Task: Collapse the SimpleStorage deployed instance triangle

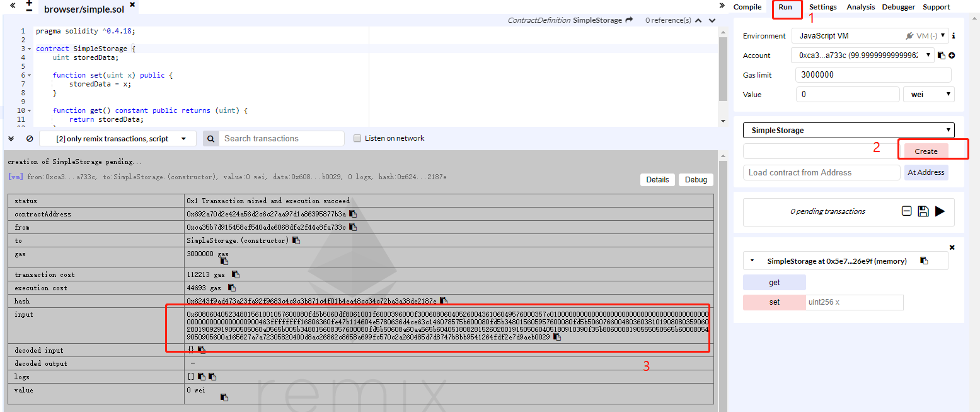Action: (x=752, y=261)
